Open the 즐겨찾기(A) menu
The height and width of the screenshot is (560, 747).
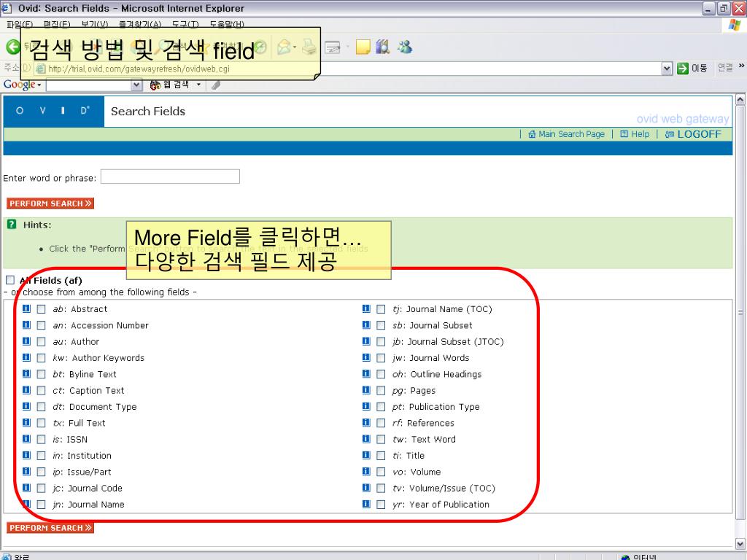coord(140,24)
